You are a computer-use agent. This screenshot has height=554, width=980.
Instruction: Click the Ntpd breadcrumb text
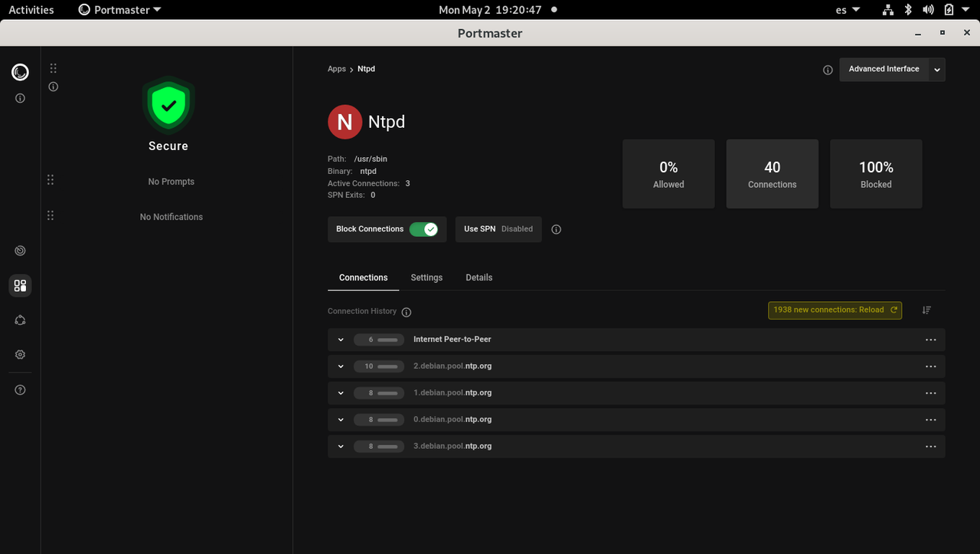click(366, 69)
